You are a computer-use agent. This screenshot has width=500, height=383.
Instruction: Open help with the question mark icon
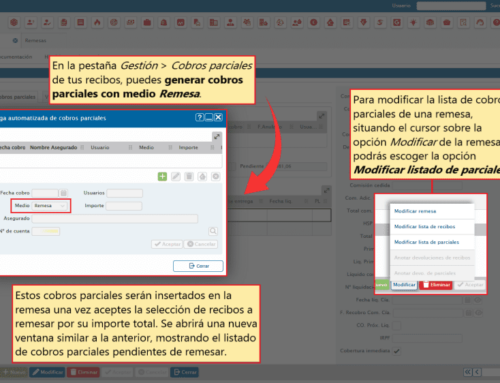pos(199,117)
